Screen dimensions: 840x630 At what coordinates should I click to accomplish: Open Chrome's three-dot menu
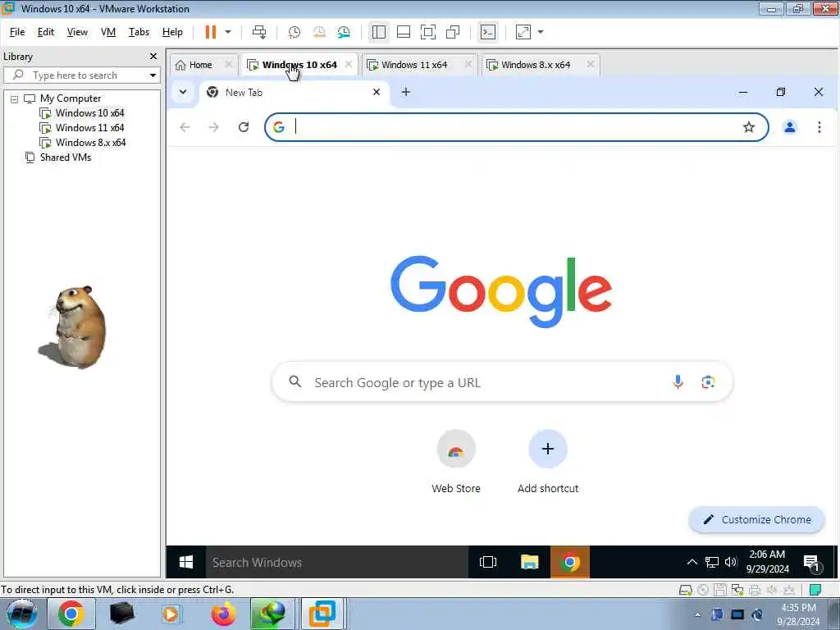[x=819, y=127]
